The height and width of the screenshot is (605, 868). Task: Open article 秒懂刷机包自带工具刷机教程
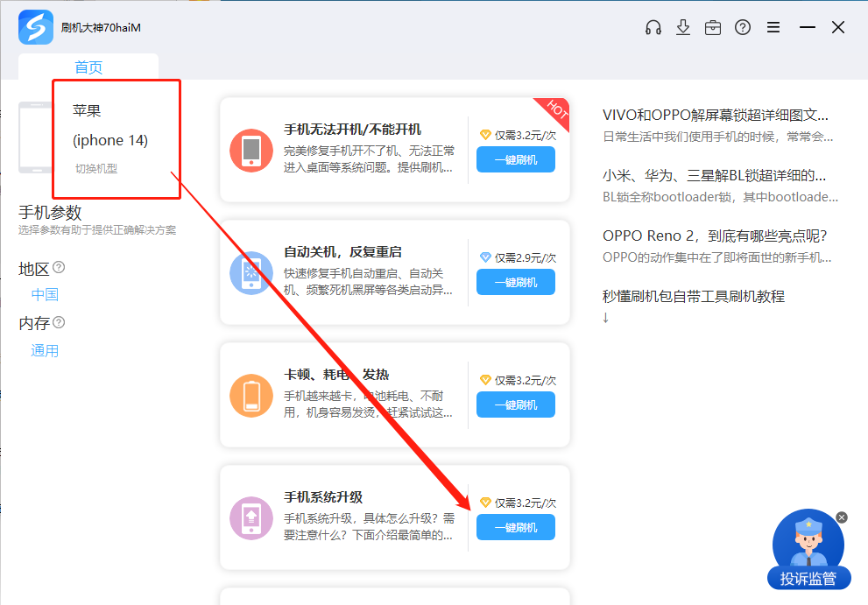[x=694, y=296]
